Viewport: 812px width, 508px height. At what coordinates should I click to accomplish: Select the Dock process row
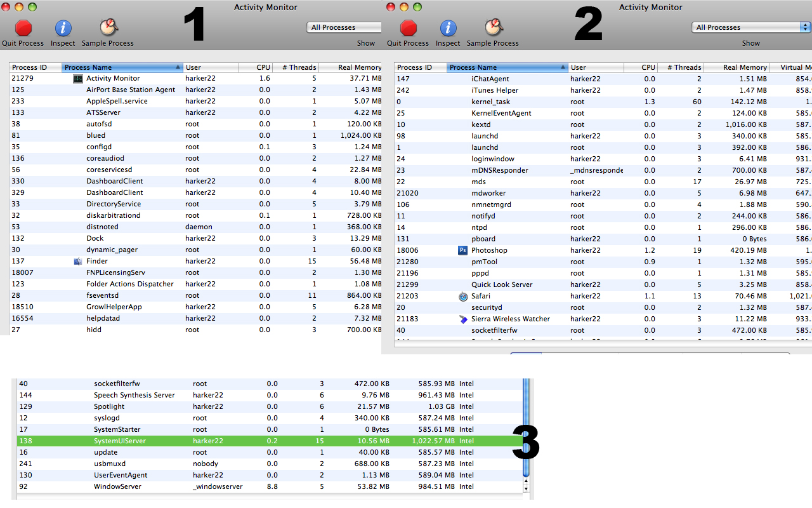point(195,239)
